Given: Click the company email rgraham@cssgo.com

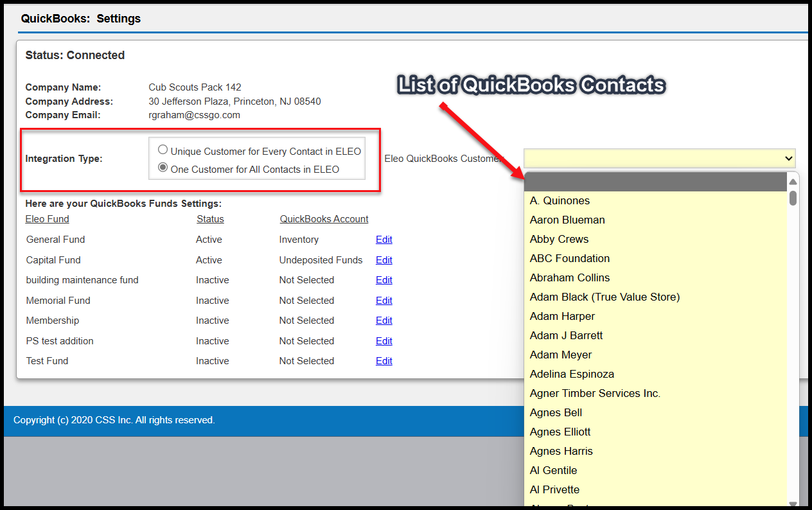Looking at the screenshot, I should [194, 115].
